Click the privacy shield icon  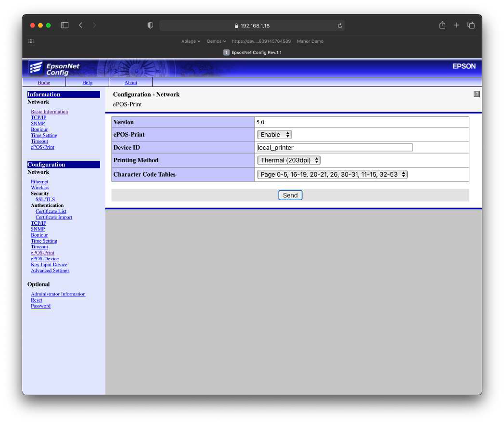150,25
